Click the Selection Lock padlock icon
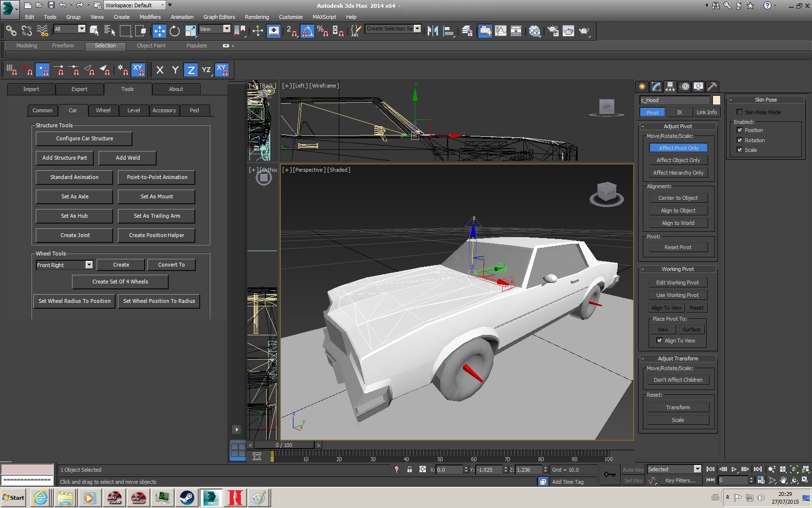This screenshot has width=812, height=508. [x=409, y=469]
